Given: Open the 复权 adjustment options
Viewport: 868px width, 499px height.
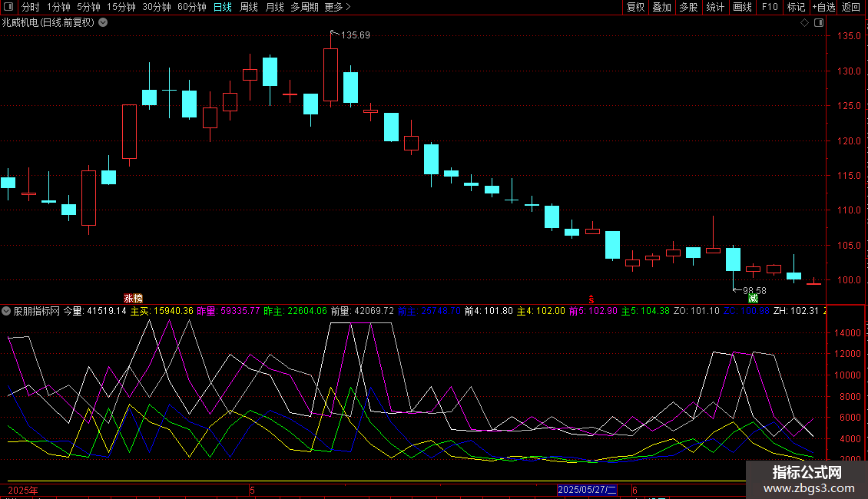Looking at the screenshot, I should 635,7.
